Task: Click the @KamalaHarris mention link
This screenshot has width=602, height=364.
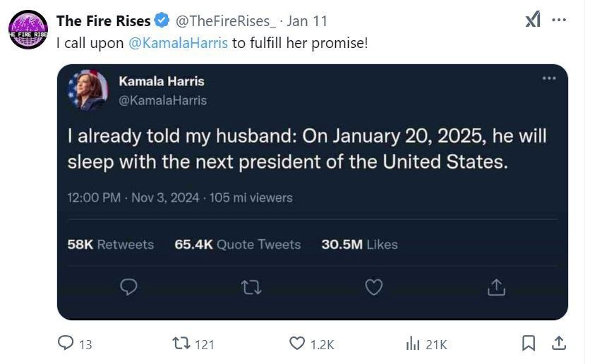Action: [179, 42]
